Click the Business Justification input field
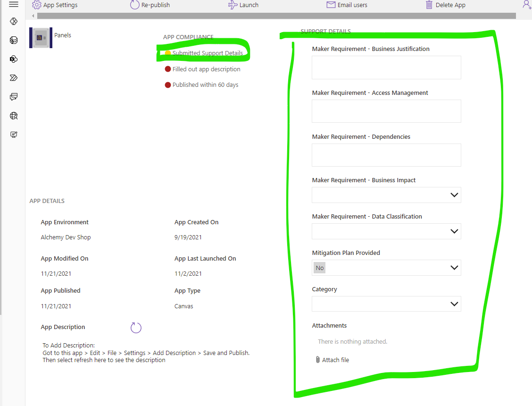 386,68
